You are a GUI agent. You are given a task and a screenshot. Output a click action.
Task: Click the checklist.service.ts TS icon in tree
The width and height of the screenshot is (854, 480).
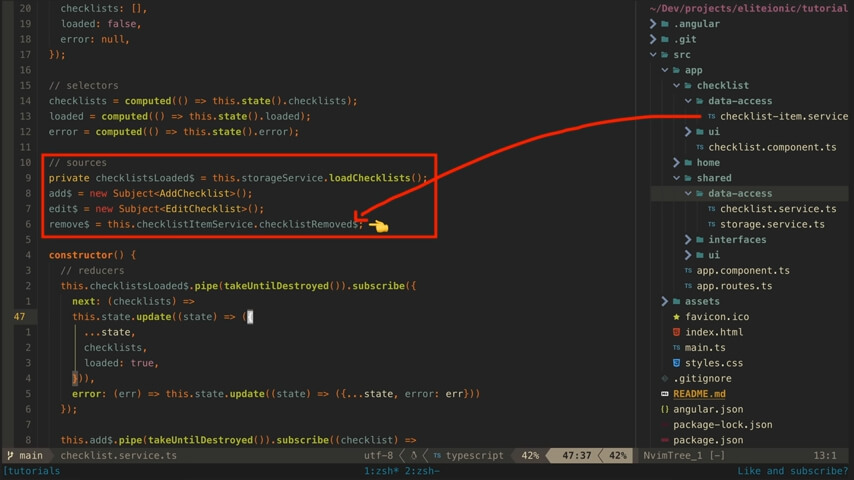[x=711, y=209]
